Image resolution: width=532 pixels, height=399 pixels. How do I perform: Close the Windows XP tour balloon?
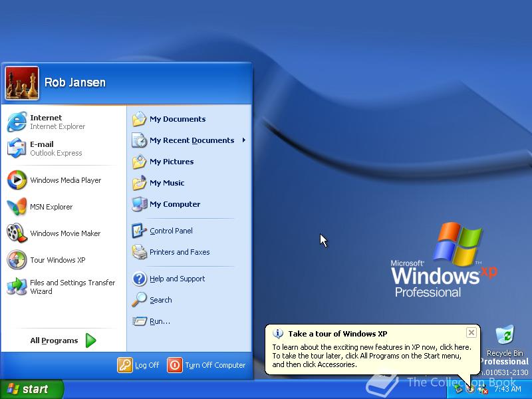click(471, 332)
